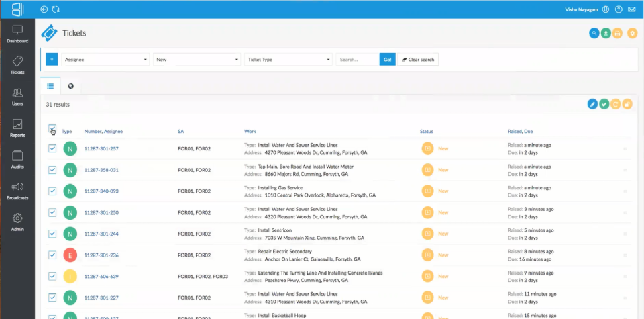Switch to the map globe view tab
Image resolution: width=644 pixels, height=319 pixels.
tap(70, 86)
